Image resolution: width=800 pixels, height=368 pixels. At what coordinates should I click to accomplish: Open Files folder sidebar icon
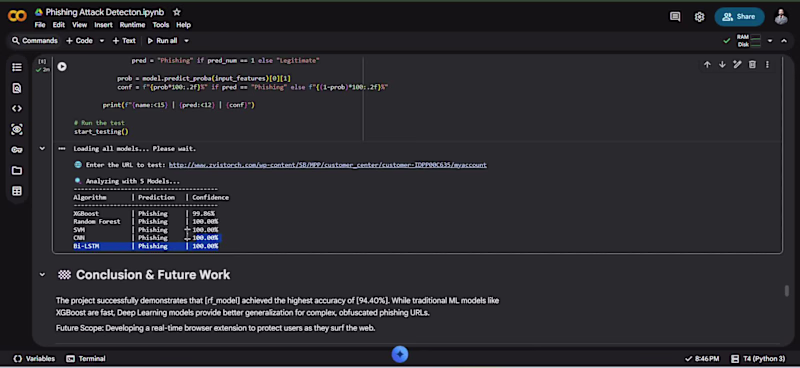(x=17, y=170)
